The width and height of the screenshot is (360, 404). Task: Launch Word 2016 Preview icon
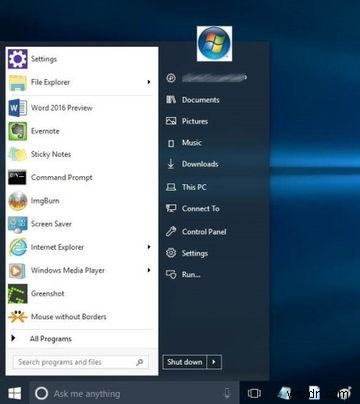tap(18, 108)
